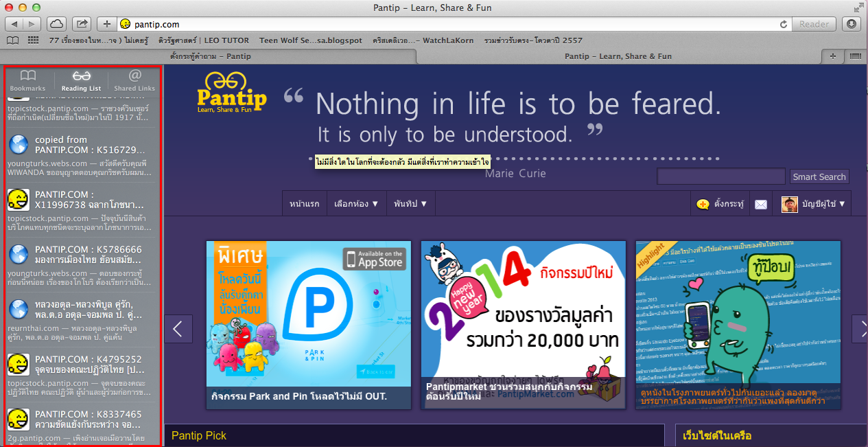Click the App Store badge in banner

pyautogui.click(x=375, y=258)
